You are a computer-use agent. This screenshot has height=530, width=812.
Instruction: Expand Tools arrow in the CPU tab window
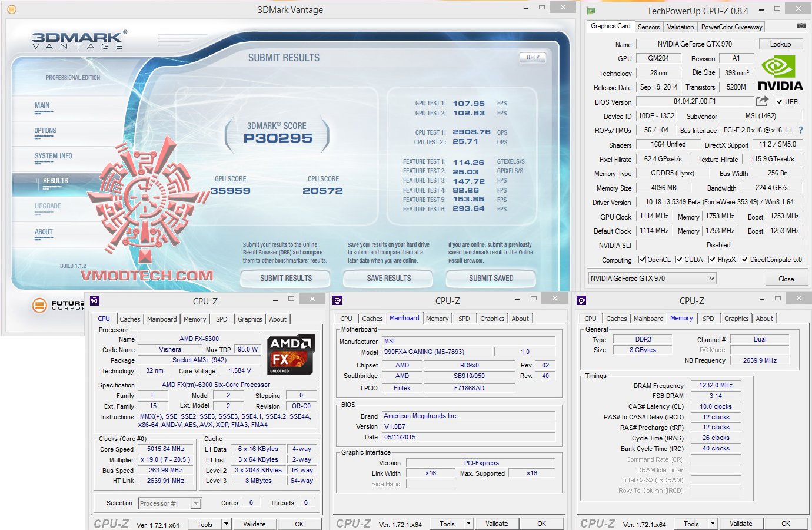[227, 524]
